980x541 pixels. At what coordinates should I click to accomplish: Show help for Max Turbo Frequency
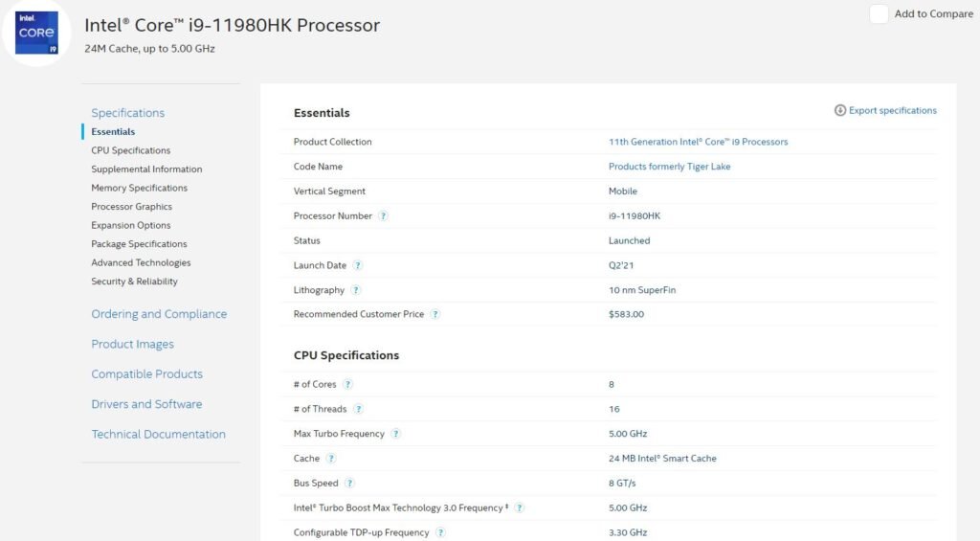point(395,434)
